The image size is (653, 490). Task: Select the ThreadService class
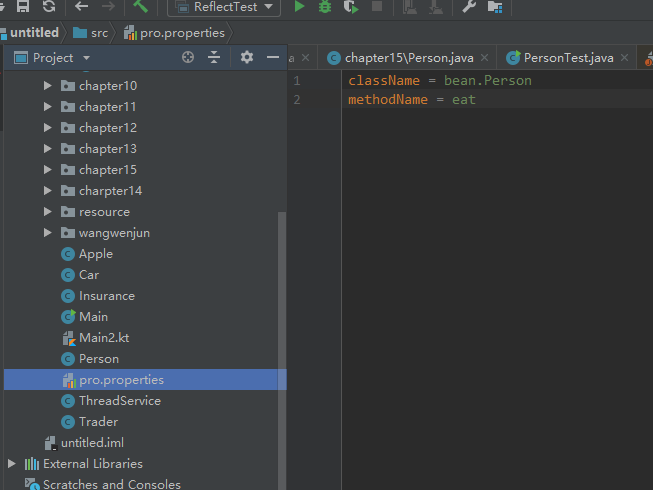(x=120, y=401)
